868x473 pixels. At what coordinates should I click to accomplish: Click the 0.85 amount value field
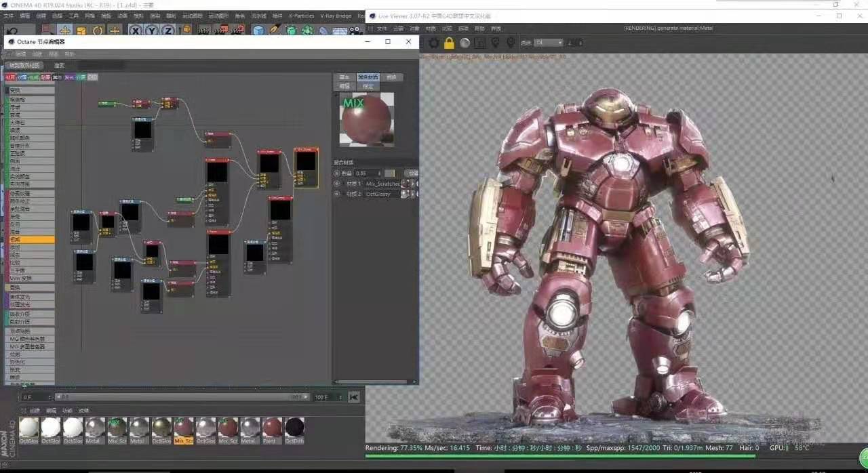(368, 173)
